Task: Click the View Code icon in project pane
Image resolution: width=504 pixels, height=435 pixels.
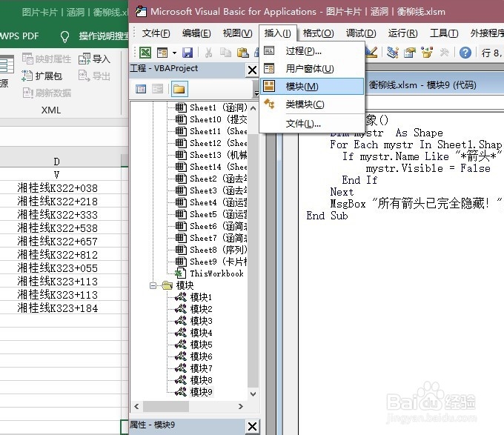Action: 141,89
